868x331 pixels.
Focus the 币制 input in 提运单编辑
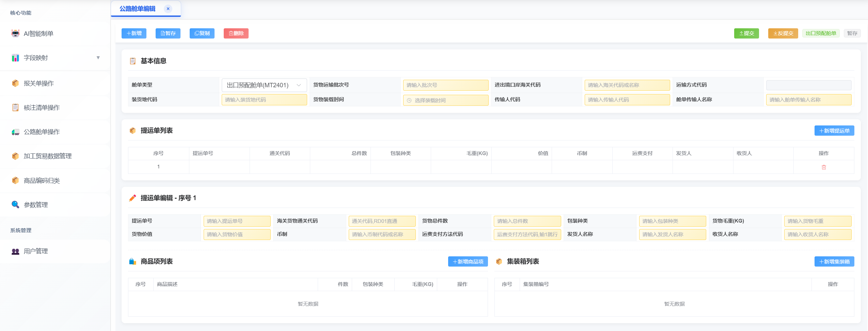[382, 235]
